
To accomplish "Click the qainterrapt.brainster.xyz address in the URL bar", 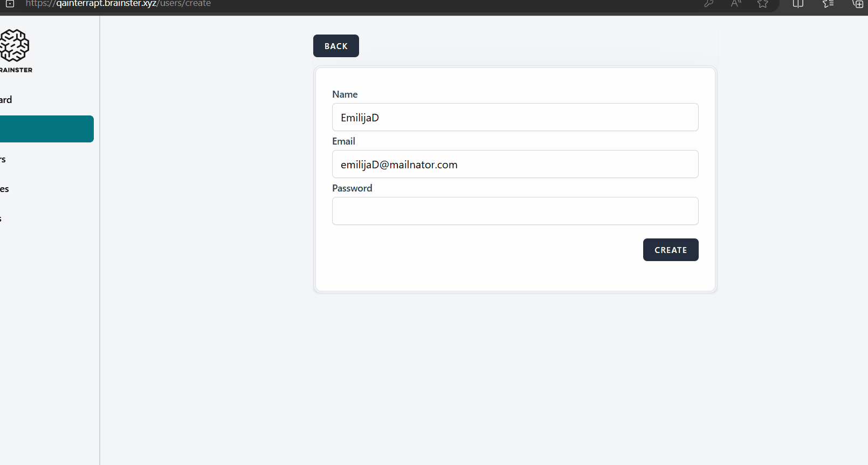I will 118,4.
